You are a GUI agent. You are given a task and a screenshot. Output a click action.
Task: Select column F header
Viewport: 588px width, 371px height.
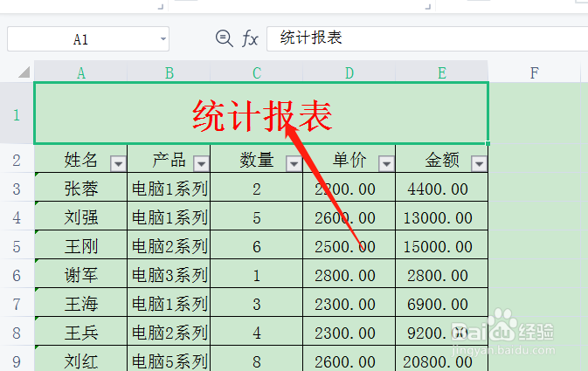coord(535,72)
